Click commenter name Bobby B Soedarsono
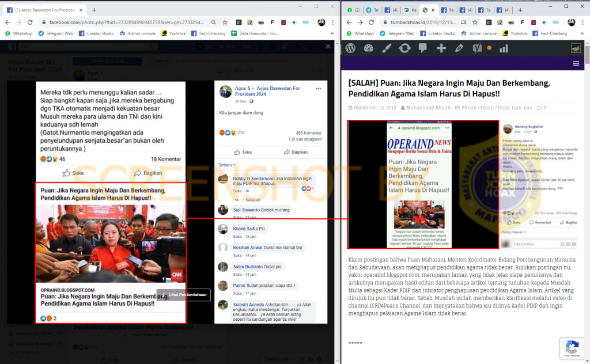 254,178
